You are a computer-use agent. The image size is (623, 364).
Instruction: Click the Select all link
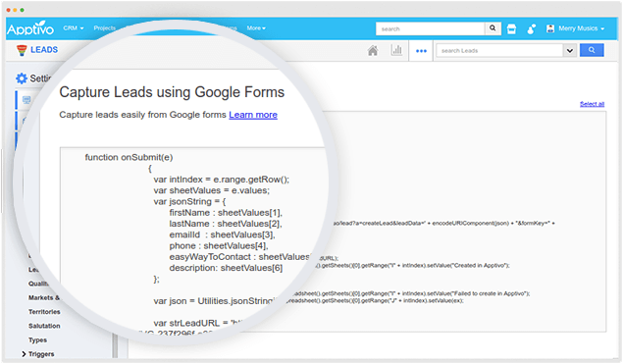(x=592, y=104)
